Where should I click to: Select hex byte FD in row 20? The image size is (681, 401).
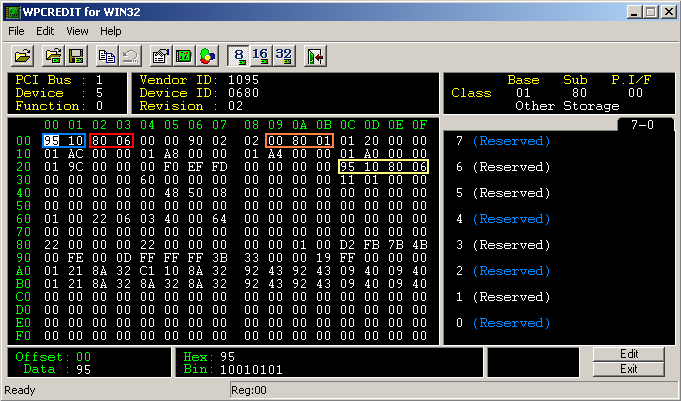point(220,167)
